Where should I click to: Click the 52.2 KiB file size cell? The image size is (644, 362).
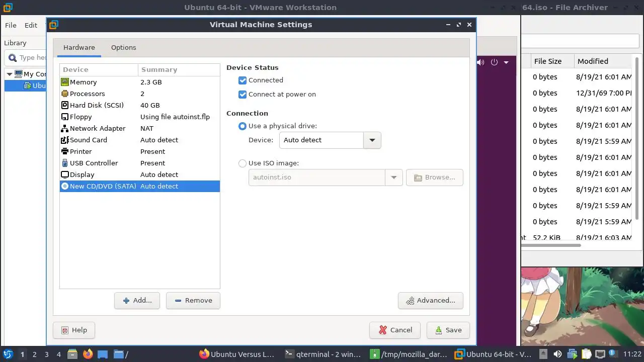tap(546, 238)
